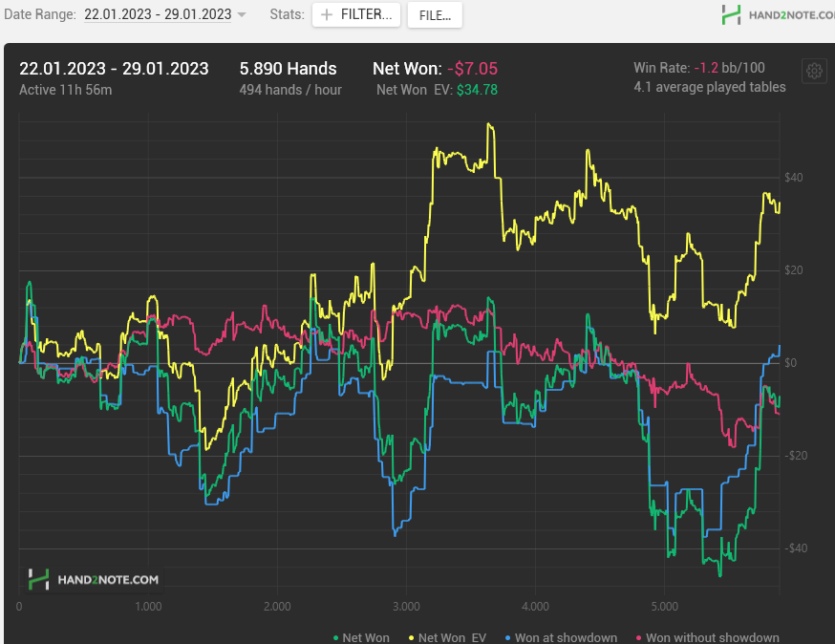Click the Win Rate -1.2 bb/100 text
Screen dimensions: 835x644
click(x=699, y=68)
